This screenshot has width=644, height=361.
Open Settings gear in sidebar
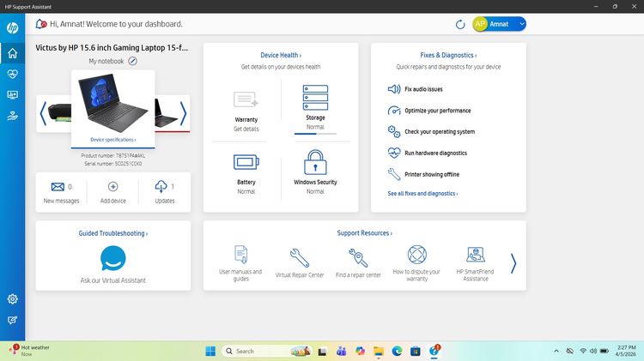point(12,299)
